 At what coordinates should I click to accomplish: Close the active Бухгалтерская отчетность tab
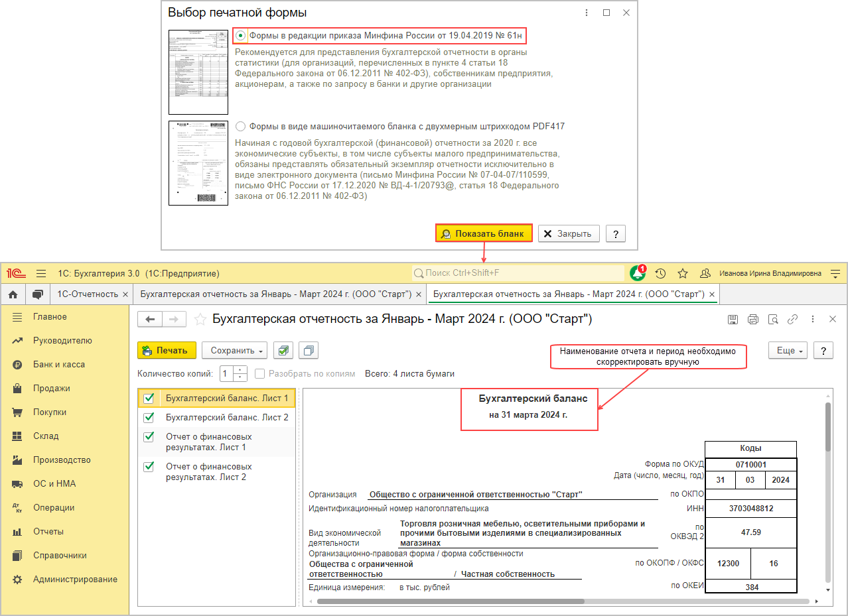[712, 294]
